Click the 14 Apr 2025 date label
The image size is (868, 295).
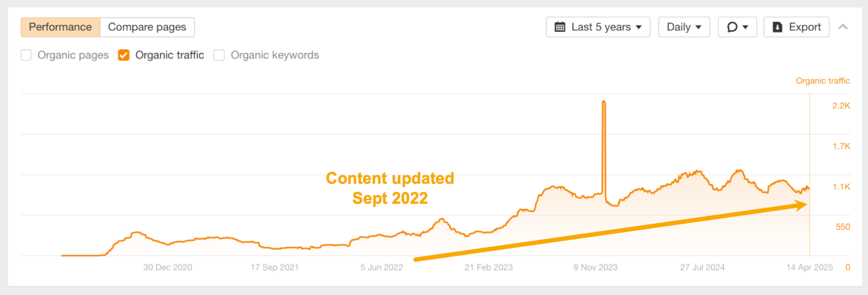809,267
